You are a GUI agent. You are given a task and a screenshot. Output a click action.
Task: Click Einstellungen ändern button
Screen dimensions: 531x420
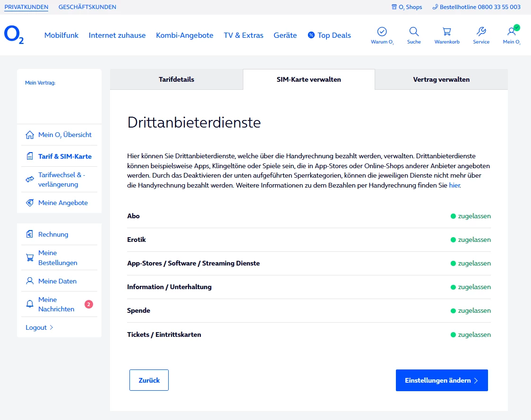tap(442, 380)
